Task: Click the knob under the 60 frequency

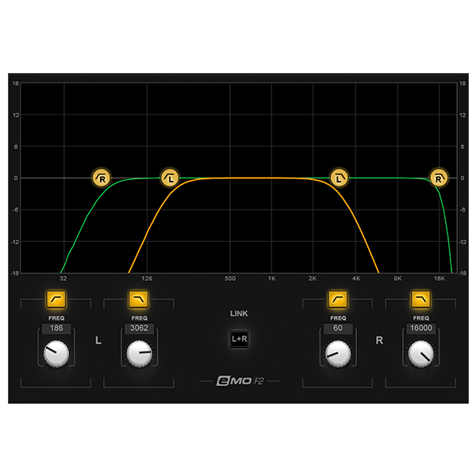Action: pyautogui.click(x=338, y=351)
